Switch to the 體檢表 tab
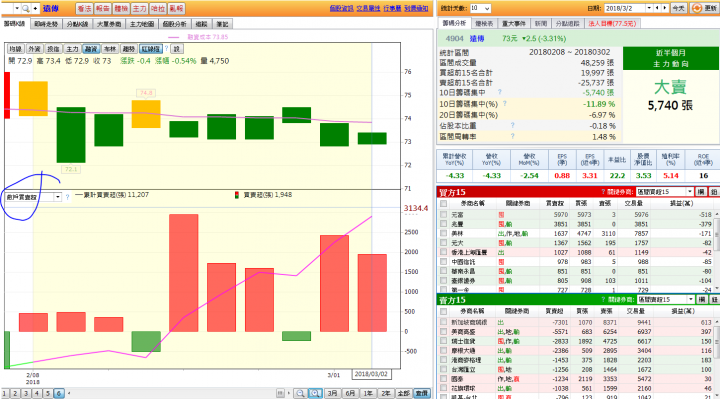The image size is (720, 399). (x=484, y=23)
